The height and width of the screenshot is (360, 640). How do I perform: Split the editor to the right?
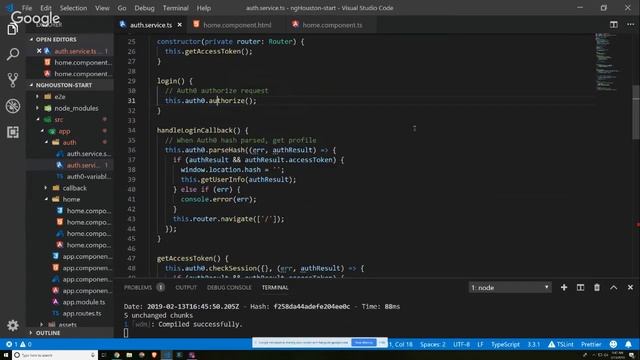click(613, 24)
